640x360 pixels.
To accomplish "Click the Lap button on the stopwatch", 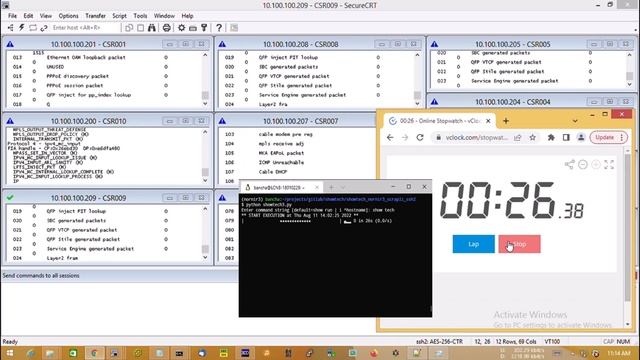I will coord(473,244).
